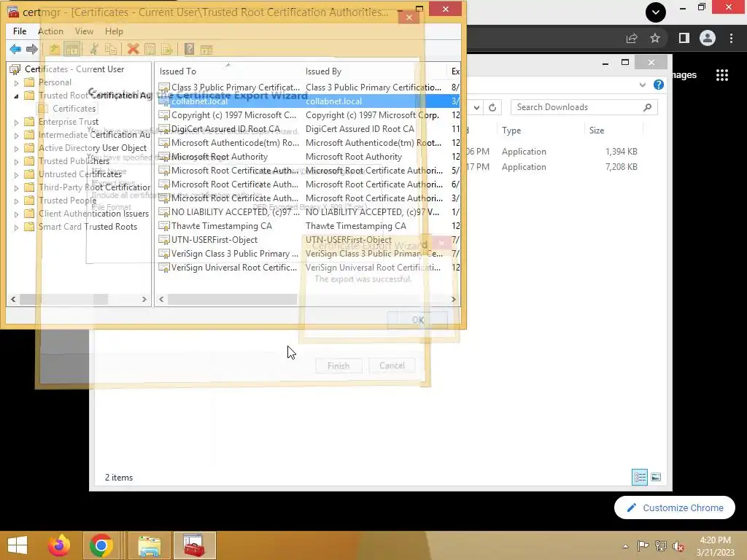The width and height of the screenshot is (747, 560).
Task: Expand the Client Authentication Issuers node
Action: coord(16,214)
